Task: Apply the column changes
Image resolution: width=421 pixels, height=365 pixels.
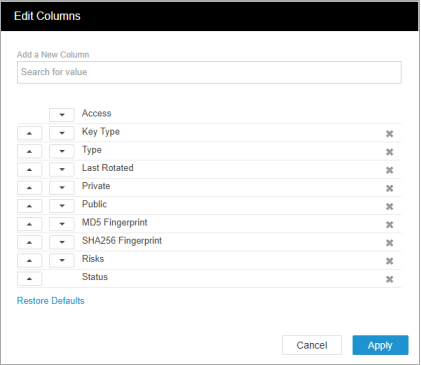Action: tap(380, 345)
